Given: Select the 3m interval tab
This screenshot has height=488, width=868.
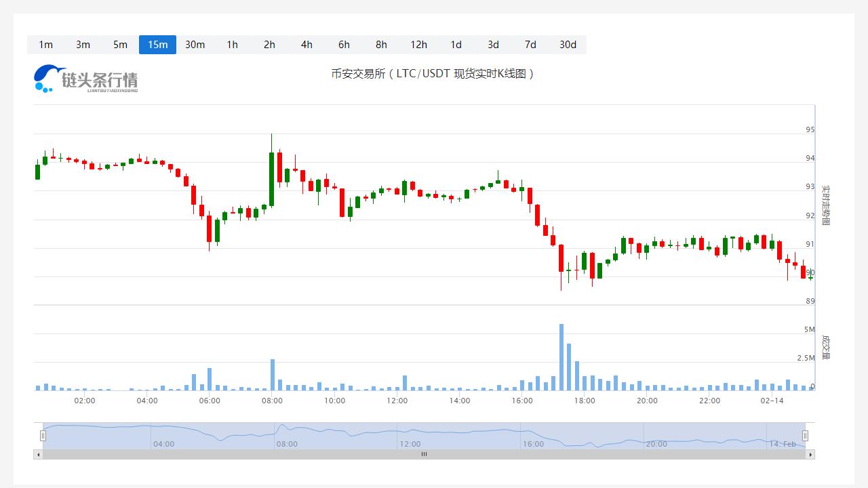Looking at the screenshot, I should 83,45.
